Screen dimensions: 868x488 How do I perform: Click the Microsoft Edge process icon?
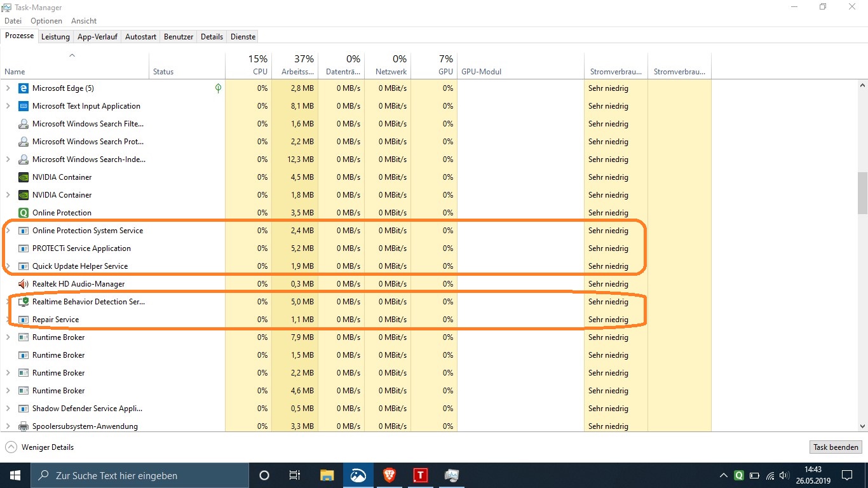click(24, 88)
